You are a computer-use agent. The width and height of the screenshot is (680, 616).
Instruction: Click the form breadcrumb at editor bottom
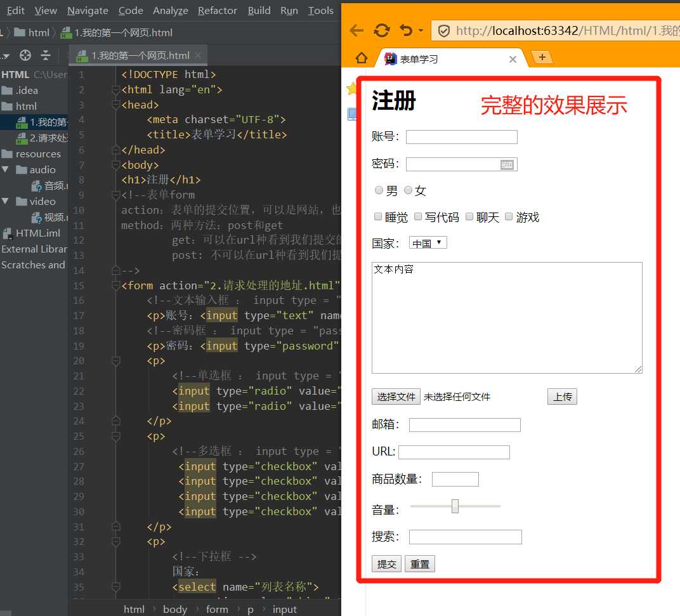[217, 610]
